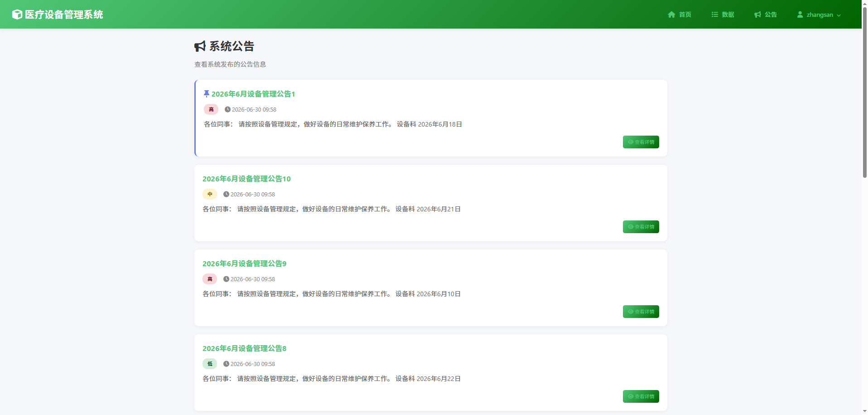Screen dimensions: 868x415
Task: Click the timestamp 2026-06-30 09:58 on 公告8
Action: pos(253,364)
